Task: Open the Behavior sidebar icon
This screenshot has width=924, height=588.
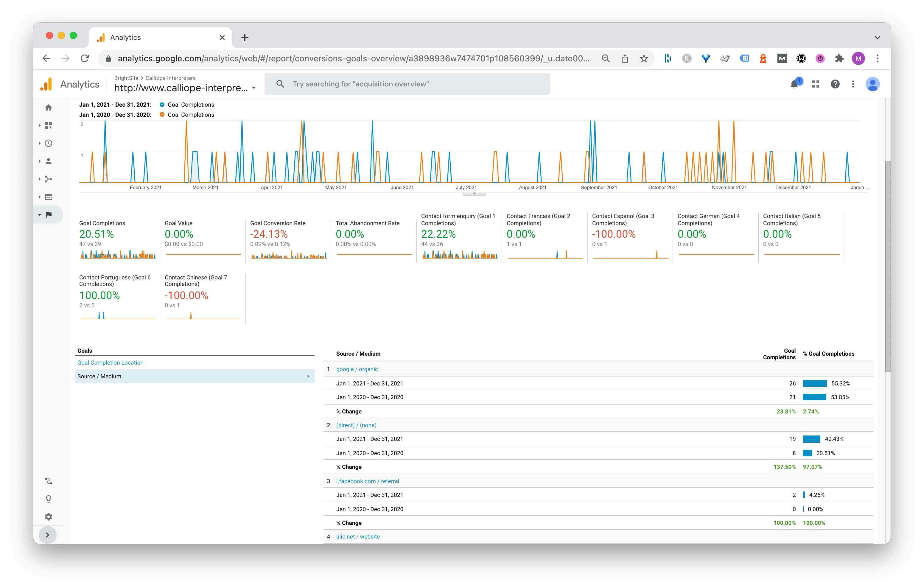Action: [x=48, y=197]
